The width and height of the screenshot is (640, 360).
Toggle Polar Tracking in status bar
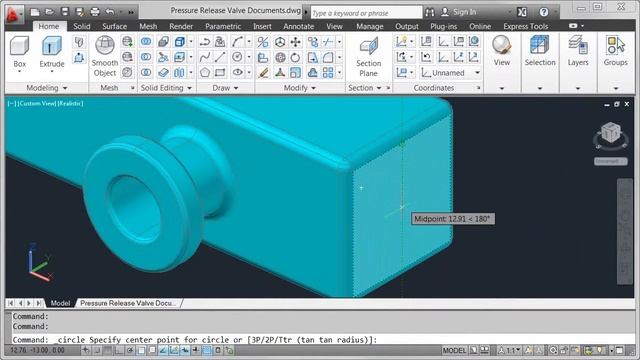[x=130, y=350]
